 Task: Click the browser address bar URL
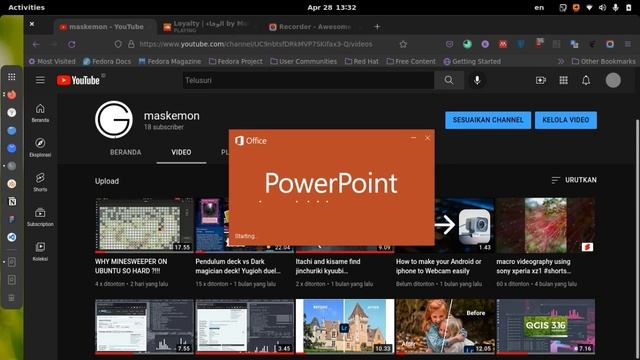(x=256, y=44)
